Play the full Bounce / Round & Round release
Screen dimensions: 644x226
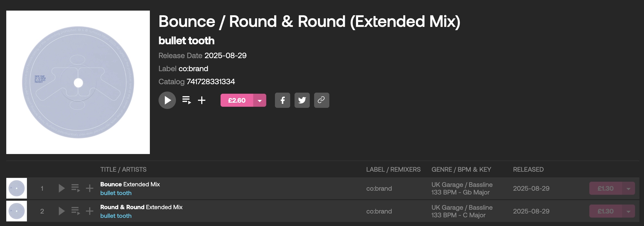[167, 100]
